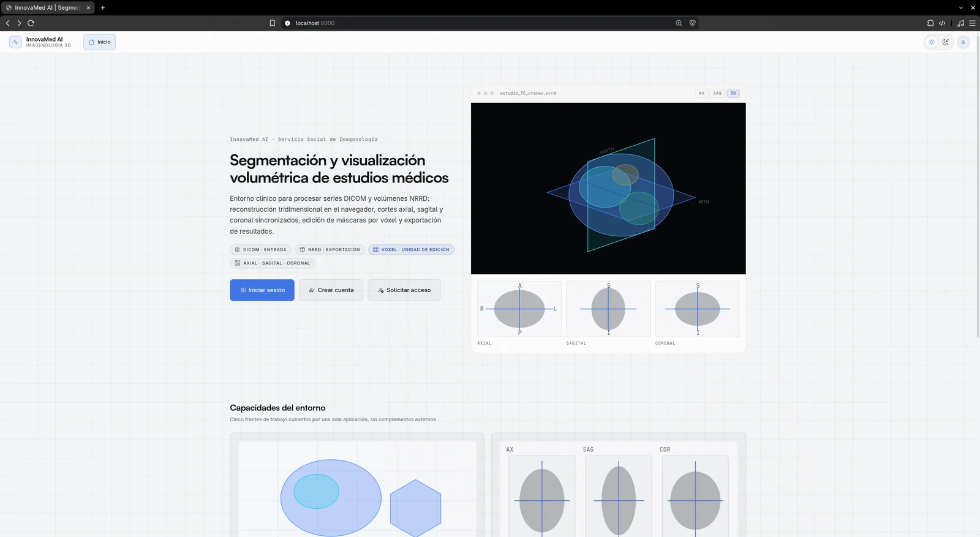
Task: Open the browser extensions puzzle icon
Action: 930,23
